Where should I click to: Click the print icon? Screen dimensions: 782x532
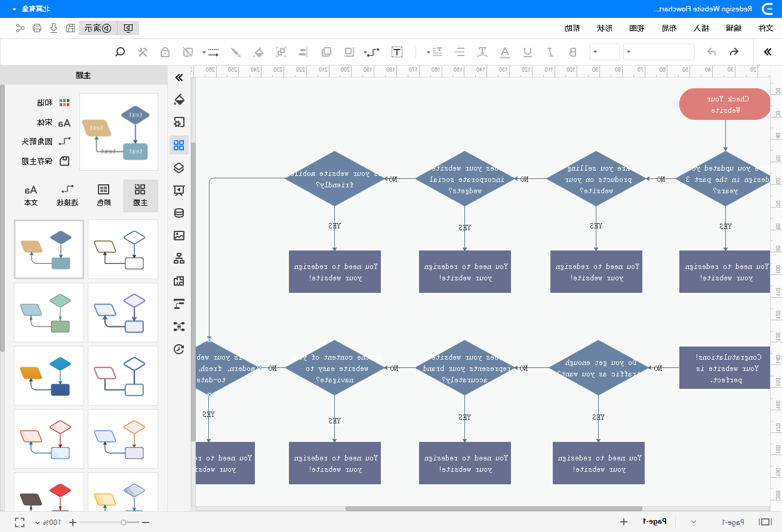point(37,28)
